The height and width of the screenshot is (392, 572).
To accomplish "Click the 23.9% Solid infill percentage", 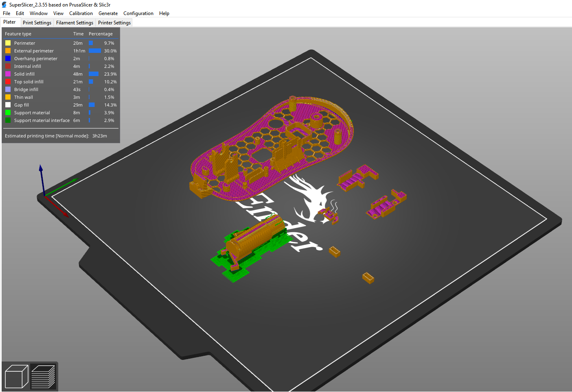I will tap(110, 74).
